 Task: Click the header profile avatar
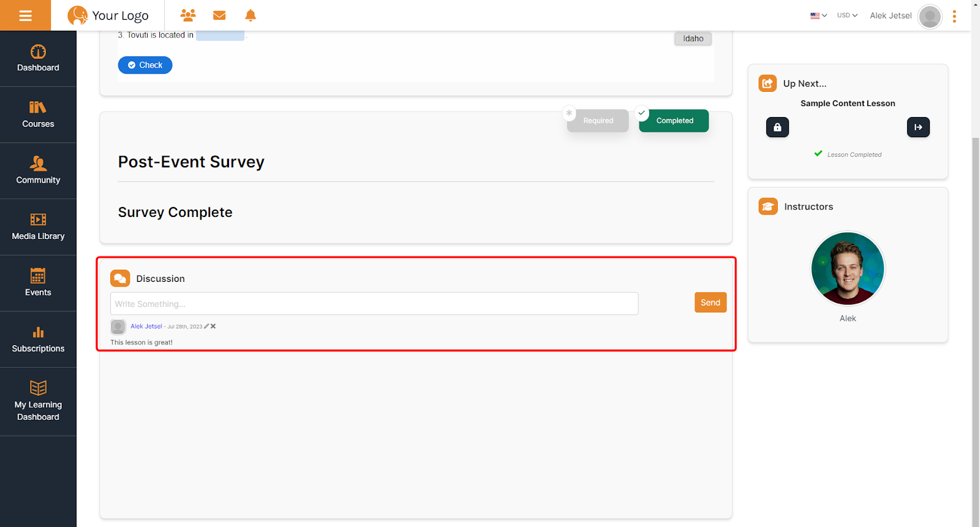coord(930,16)
